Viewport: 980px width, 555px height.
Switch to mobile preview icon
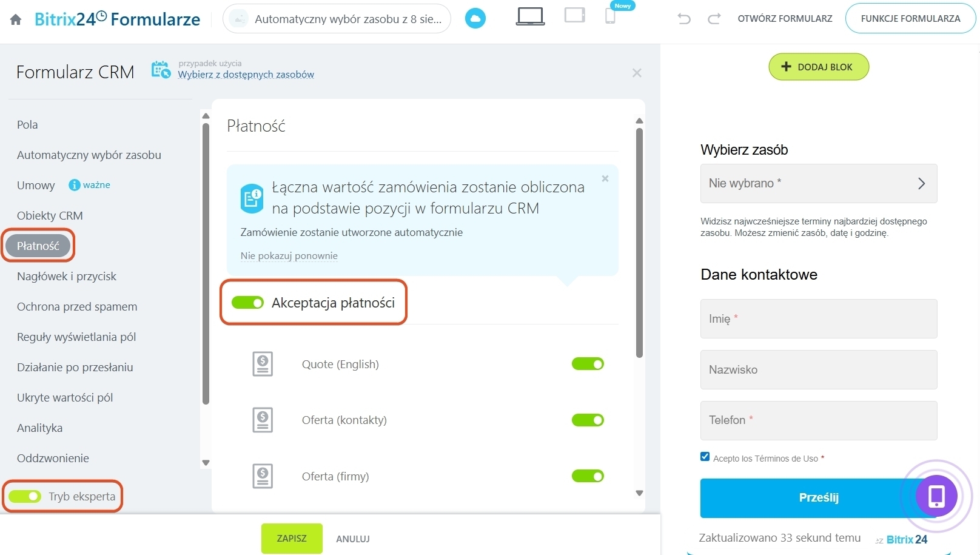click(610, 16)
